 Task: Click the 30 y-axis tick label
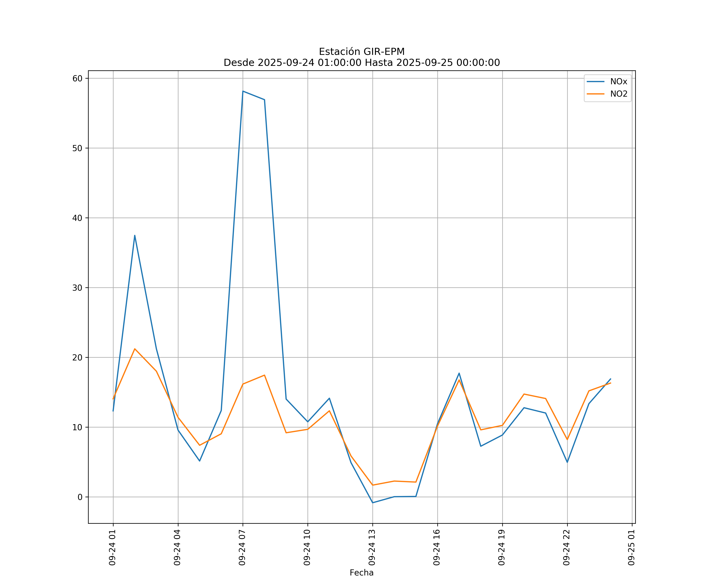[77, 288]
